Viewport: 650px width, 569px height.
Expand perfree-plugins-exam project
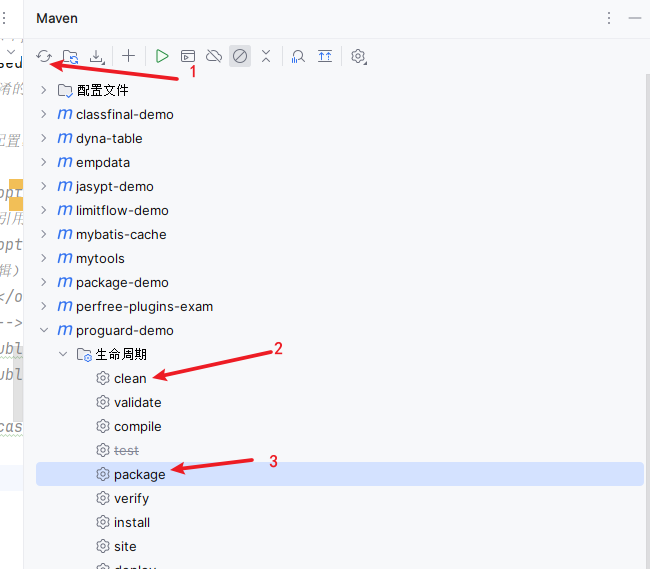pos(44,306)
